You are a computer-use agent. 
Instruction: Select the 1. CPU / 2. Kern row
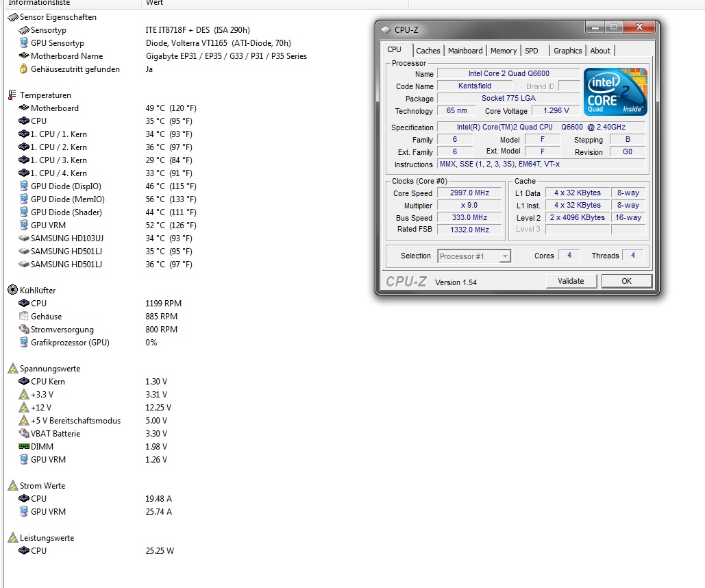106,147
